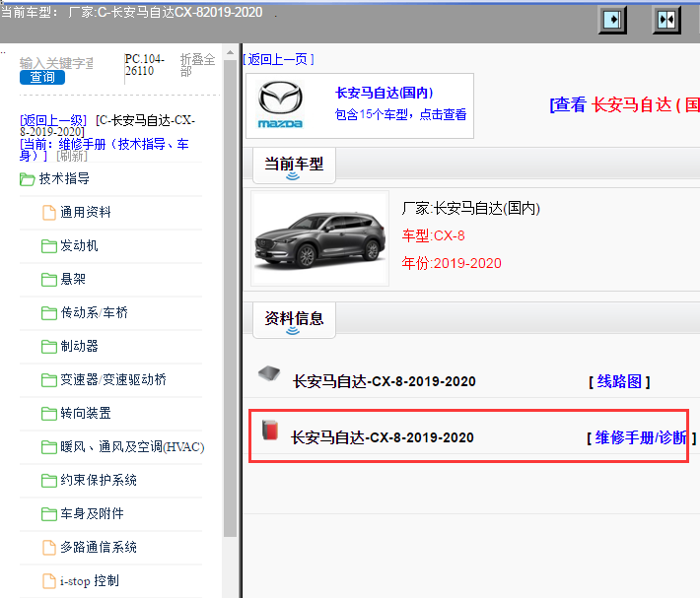Open the 长安马自达(国内) brand link
700x598 pixels.
point(384,93)
